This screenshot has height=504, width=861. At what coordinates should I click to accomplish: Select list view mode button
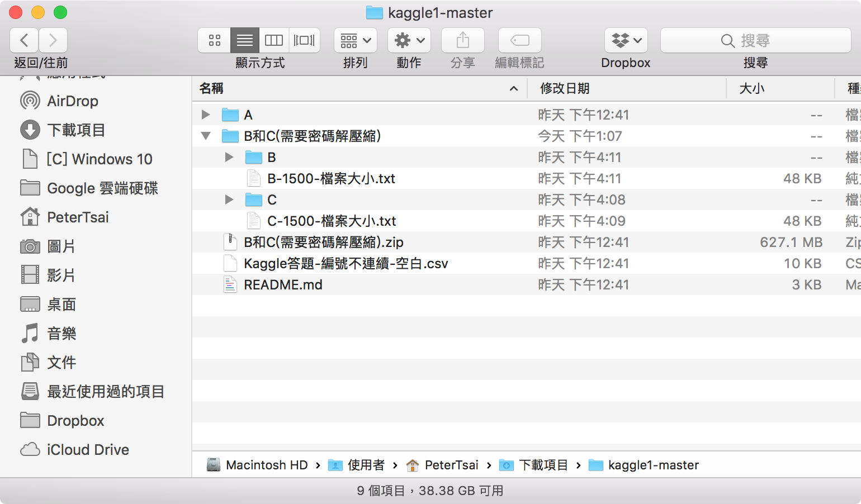245,40
